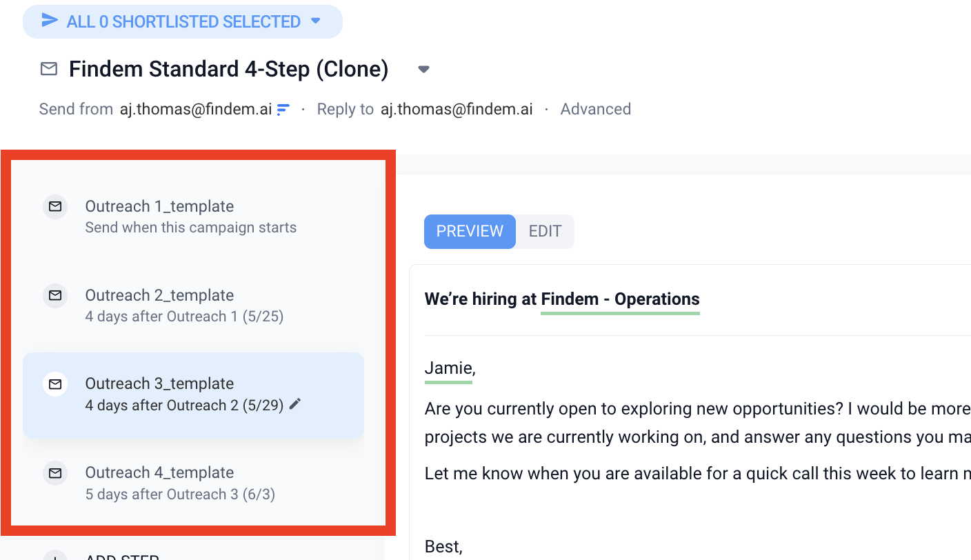Image resolution: width=971 pixels, height=560 pixels.
Task: Change the Send from address aj.thomas@findem.ai
Action: [x=196, y=109]
